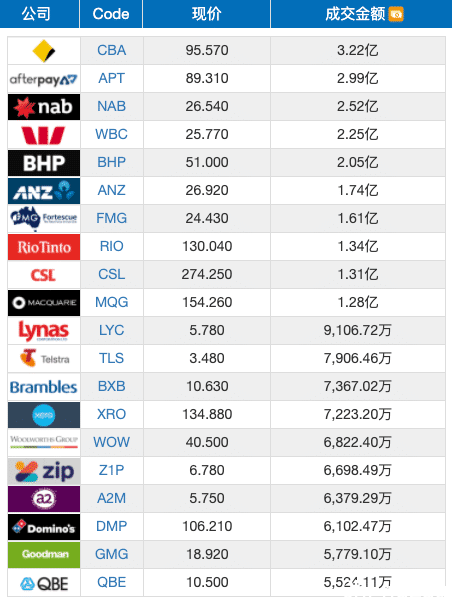The height and width of the screenshot is (602, 452).
Task: Select the Xero blue circle logo
Action: pyautogui.click(x=44, y=415)
